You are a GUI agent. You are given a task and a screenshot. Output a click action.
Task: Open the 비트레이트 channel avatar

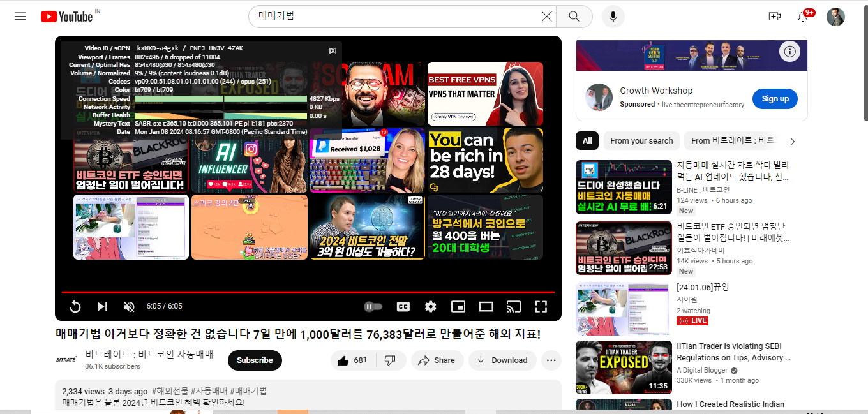tap(66, 360)
